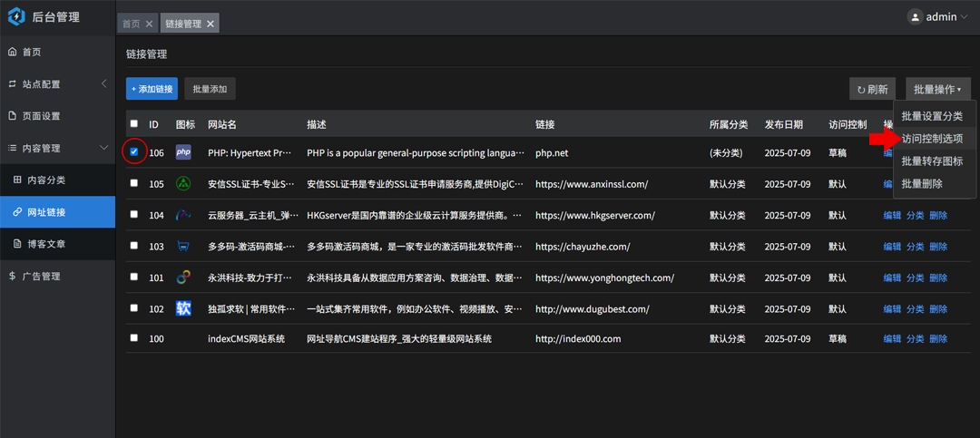The width and height of the screenshot is (980, 438).
Task: Expand the 站点配置 sidebar menu
Action: [x=103, y=84]
